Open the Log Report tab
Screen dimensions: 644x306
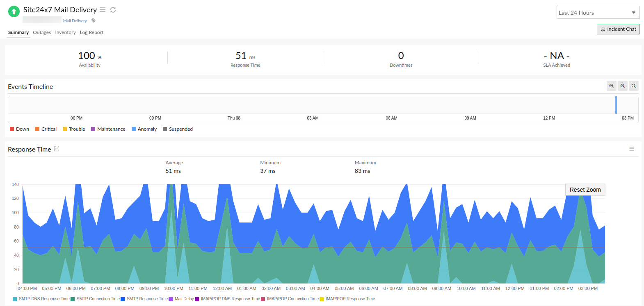[x=91, y=32]
